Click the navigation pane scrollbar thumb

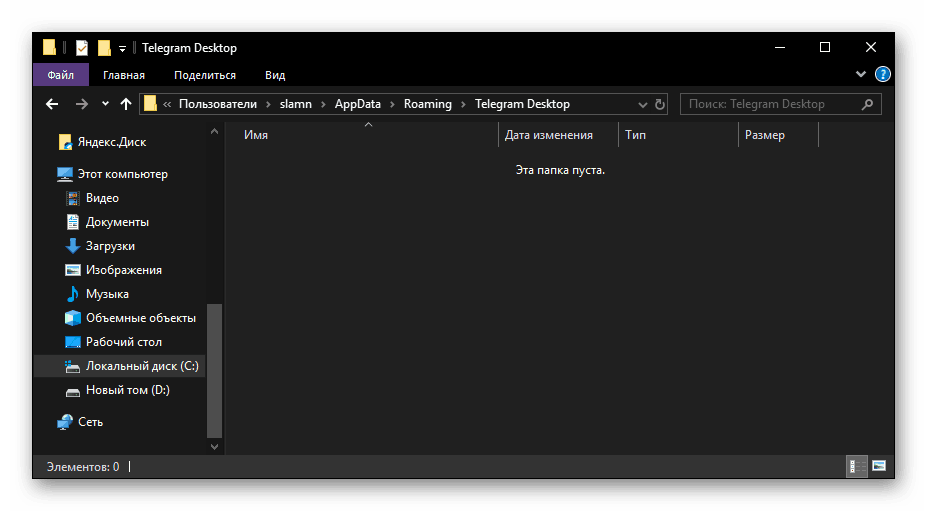215,371
